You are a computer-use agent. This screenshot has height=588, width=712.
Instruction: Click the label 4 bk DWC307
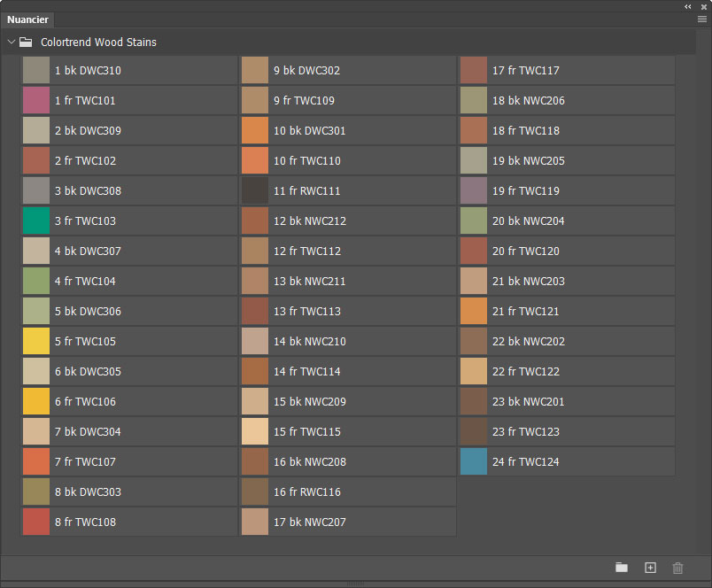pyautogui.click(x=88, y=251)
